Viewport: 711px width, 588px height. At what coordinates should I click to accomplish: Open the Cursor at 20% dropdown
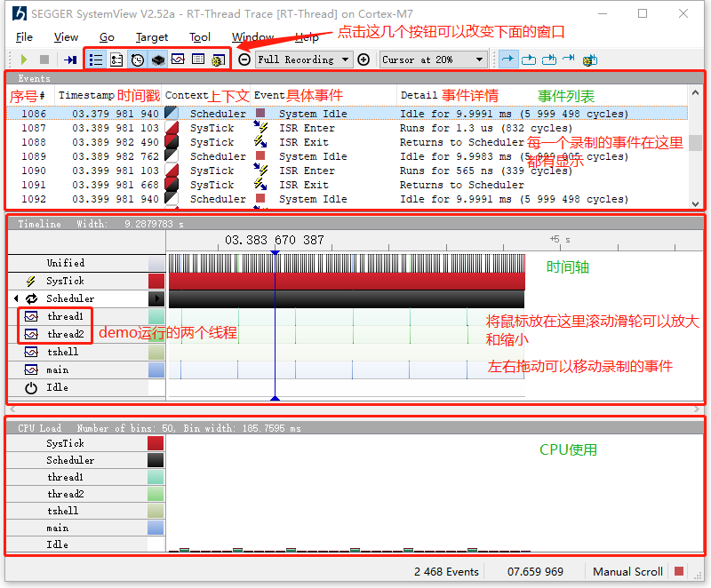[x=433, y=60]
